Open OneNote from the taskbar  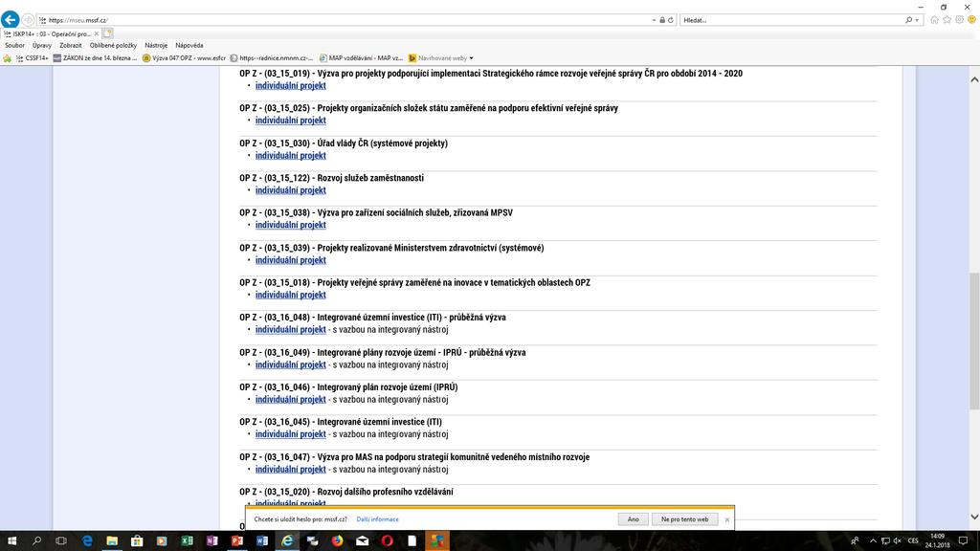[212, 541]
